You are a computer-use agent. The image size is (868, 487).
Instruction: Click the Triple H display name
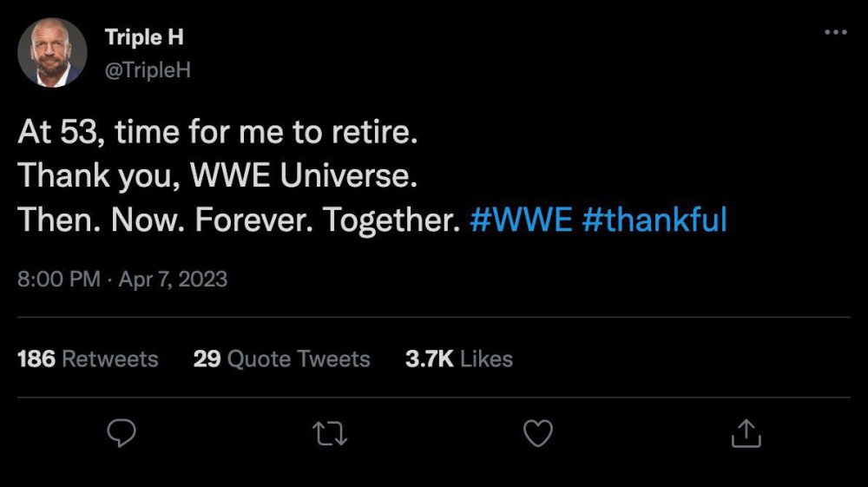tap(143, 37)
